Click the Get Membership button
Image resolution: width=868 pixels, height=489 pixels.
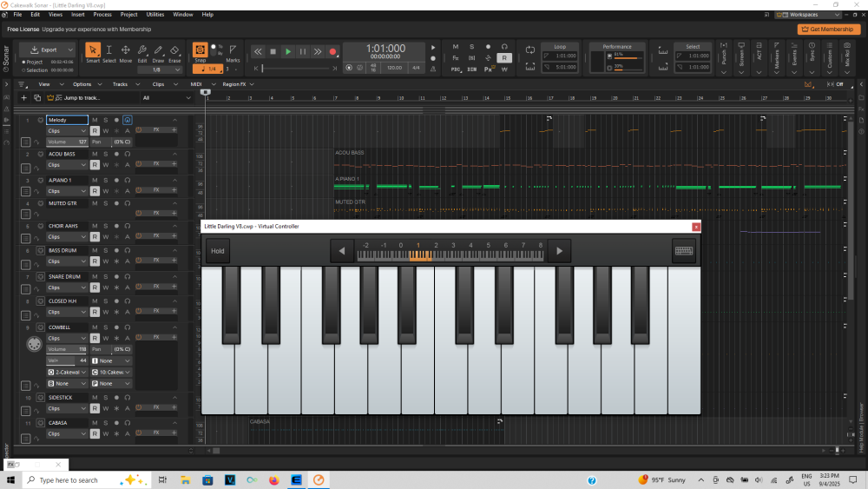pos(829,29)
